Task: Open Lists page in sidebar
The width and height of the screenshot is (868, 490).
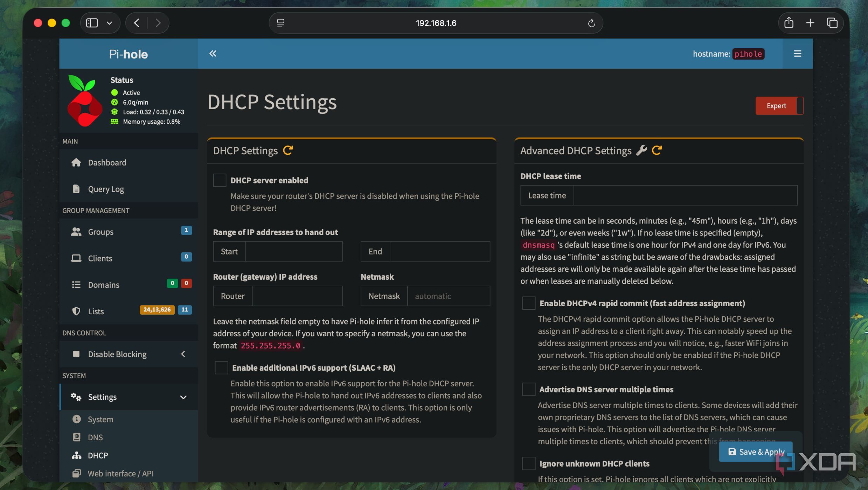Action: click(x=129, y=311)
